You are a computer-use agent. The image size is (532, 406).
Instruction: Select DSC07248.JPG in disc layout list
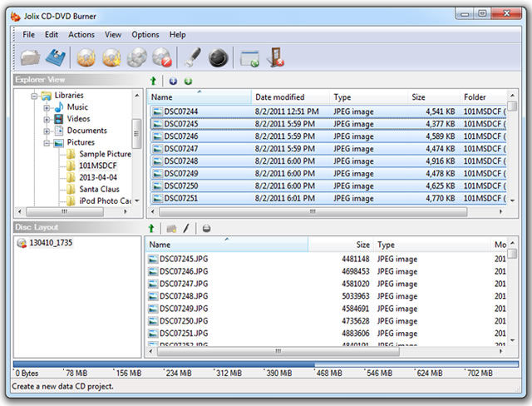coord(184,296)
